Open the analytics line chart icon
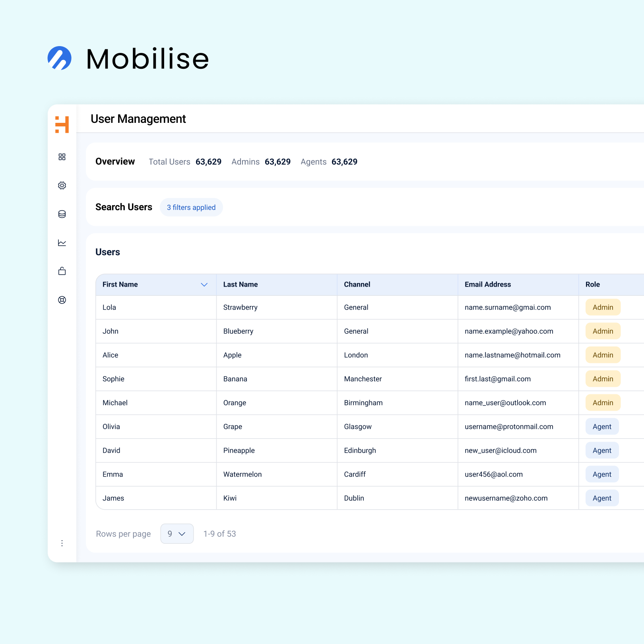644x644 pixels. point(62,243)
